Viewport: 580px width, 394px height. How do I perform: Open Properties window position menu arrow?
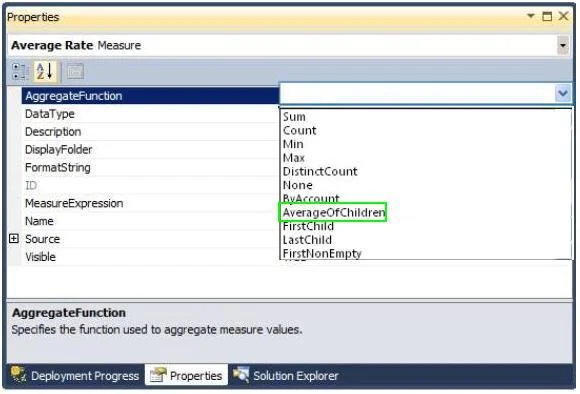(531, 16)
